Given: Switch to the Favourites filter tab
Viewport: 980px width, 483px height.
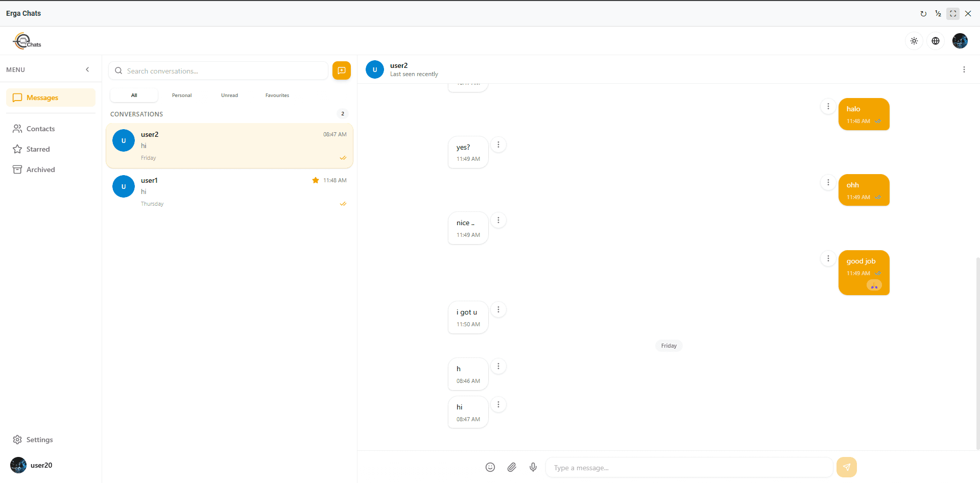Looking at the screenshot, I should click(x=277, y=95).
